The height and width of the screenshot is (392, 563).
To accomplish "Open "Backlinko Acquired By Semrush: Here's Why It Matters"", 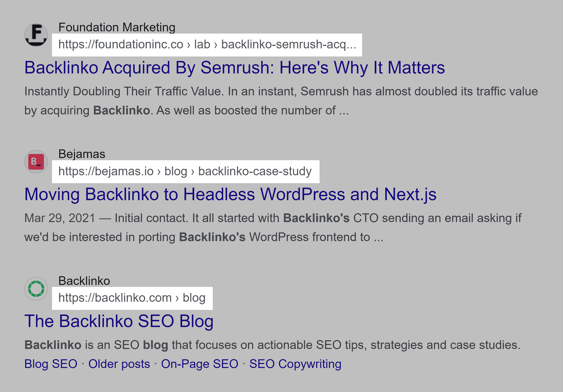I will pos(235,68).
